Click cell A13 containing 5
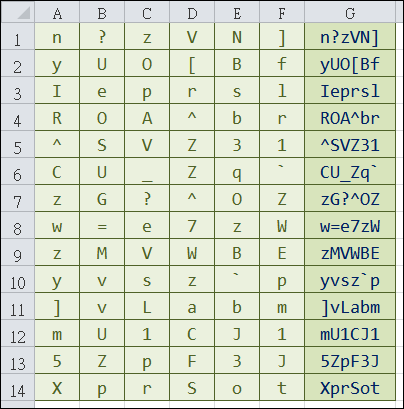404x409 pixels. point(57,361)
